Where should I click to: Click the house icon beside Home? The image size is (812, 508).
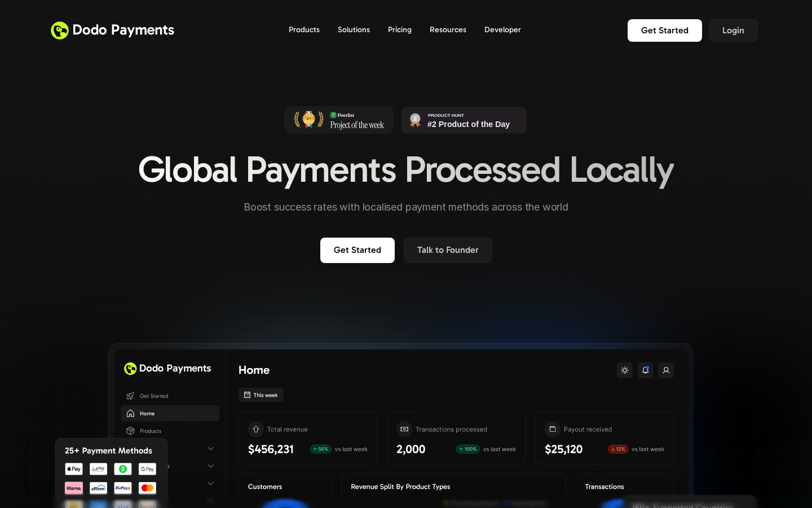130,413
